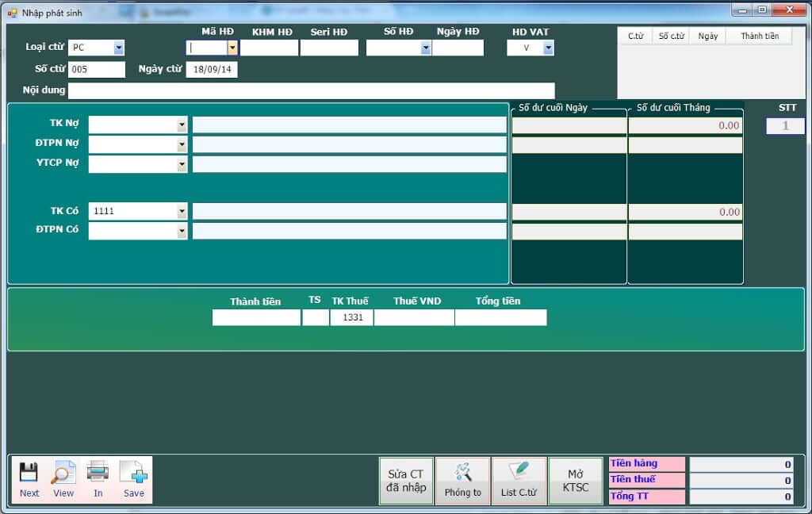
Task: Open List C.từ voucher list
Action: point(519,481)
